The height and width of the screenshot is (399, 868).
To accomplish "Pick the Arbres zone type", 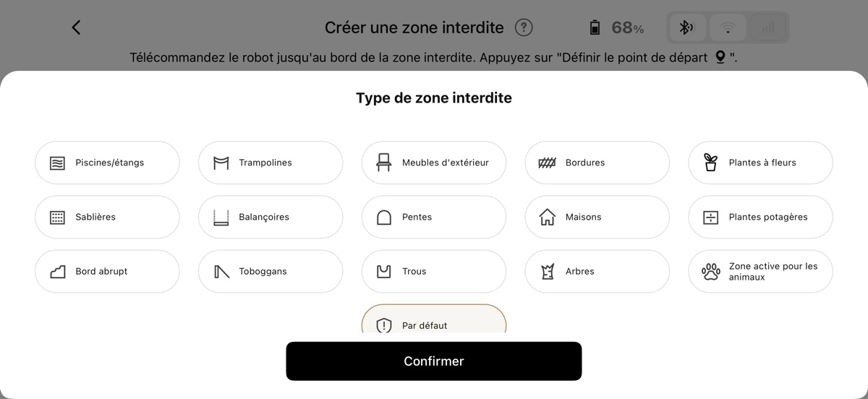I will point(597,271).
